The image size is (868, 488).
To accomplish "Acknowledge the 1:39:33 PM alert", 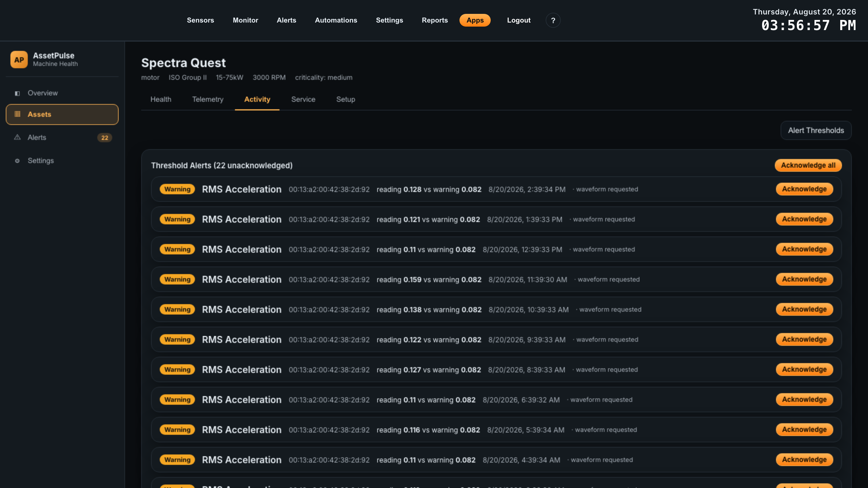I will click(804, 219).
